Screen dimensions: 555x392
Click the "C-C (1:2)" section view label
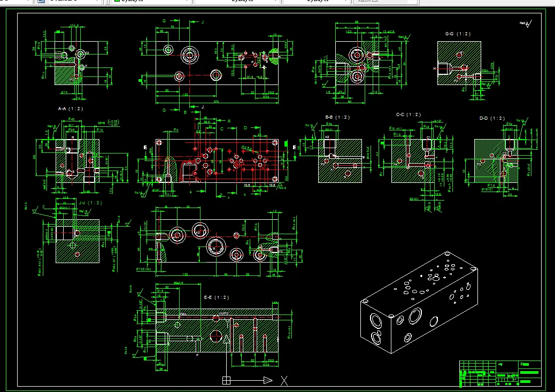[x=408, y=115]
